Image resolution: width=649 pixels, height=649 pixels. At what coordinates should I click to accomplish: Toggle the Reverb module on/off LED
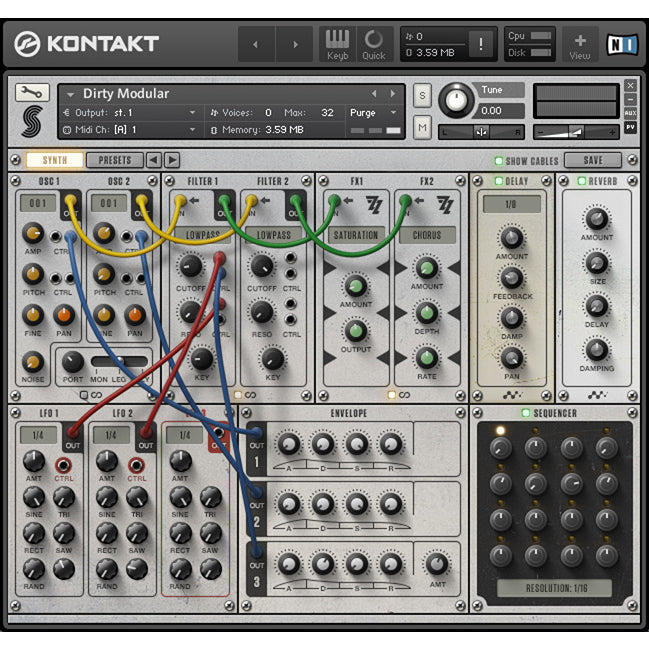tap(582, 181)
